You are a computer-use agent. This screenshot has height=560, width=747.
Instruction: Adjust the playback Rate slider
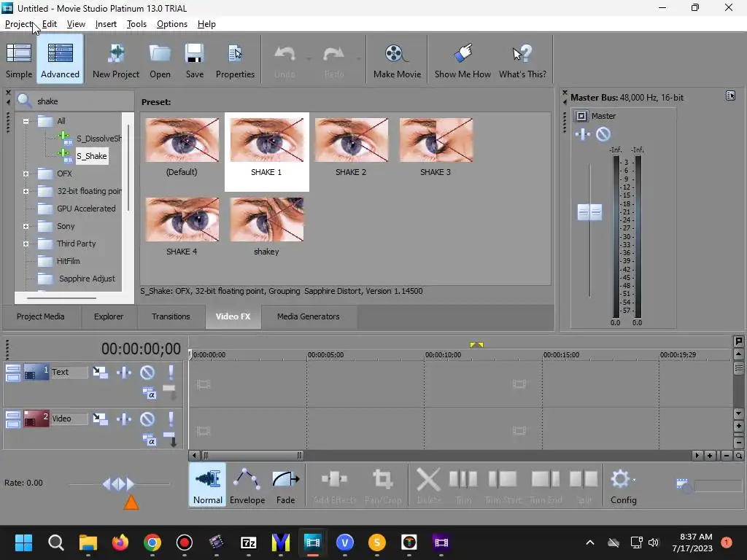[118, 484]
